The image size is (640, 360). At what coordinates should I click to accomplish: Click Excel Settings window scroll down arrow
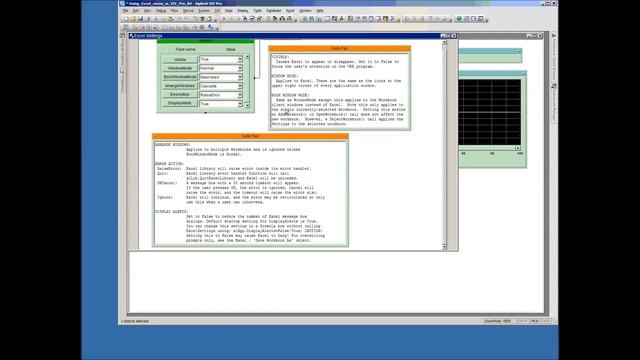tap(444, 247)
